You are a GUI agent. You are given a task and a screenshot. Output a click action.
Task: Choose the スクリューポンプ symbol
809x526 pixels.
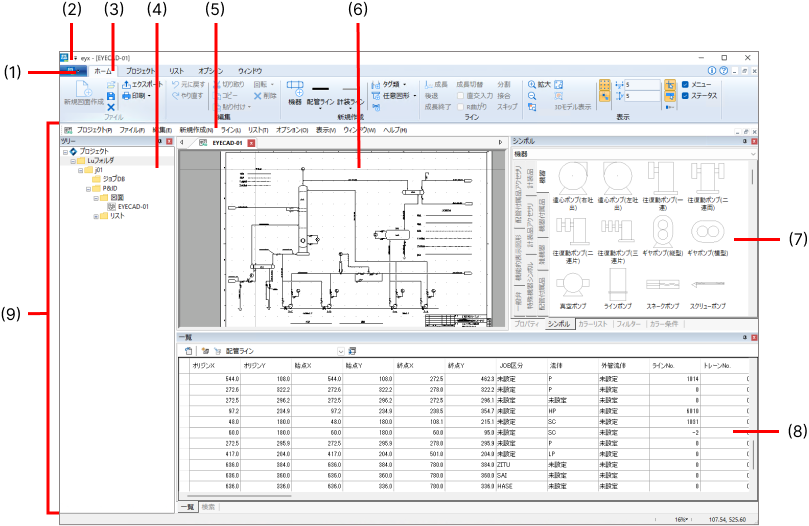click(x=707, y=287)
